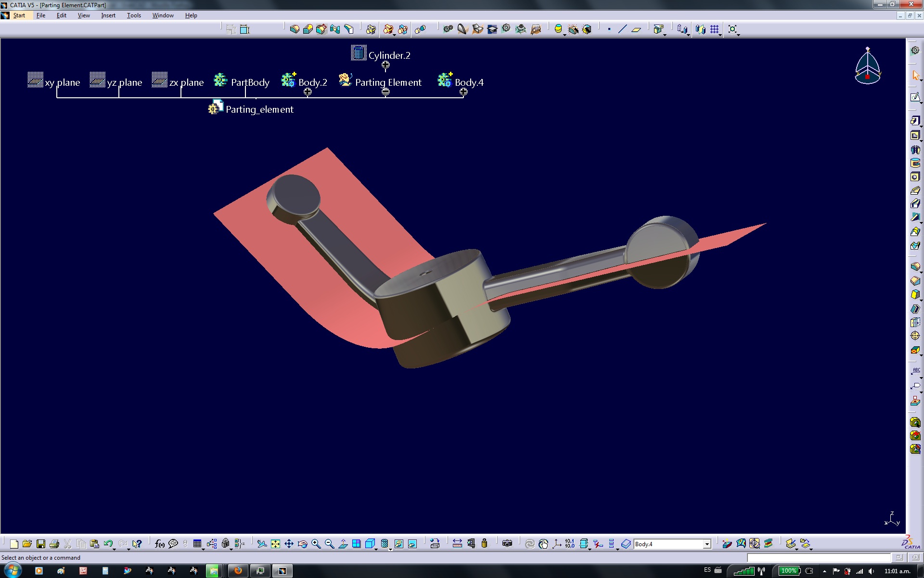The image size is (924, 578).
Task: Click the Save diskette icon
Action: [41, 544]
